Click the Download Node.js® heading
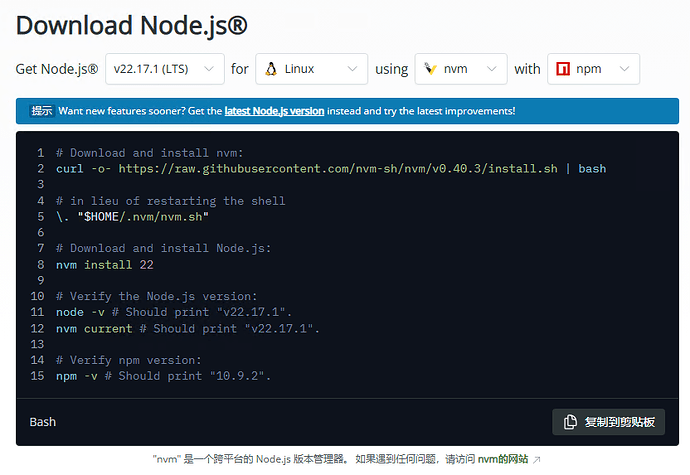 coord(132,26)
